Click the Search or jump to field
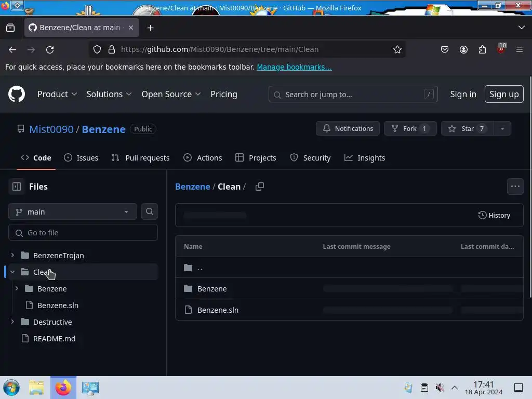 pyautogui.click(x=353, y=95)
